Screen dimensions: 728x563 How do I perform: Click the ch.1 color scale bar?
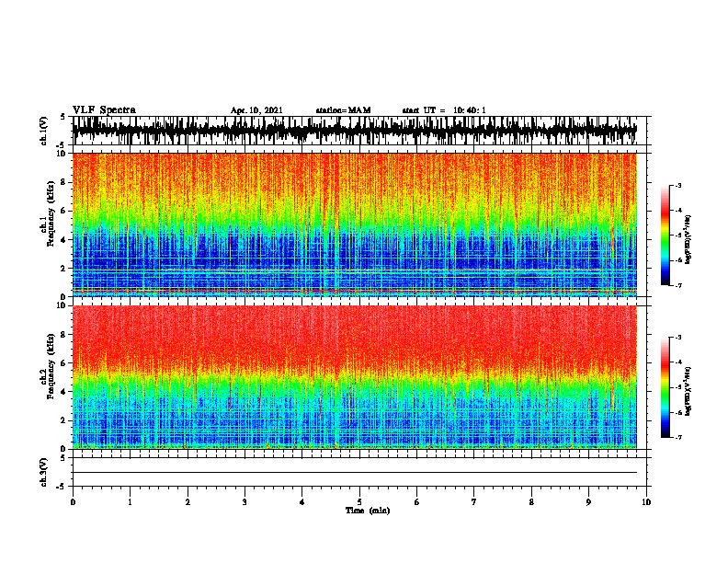665,236
